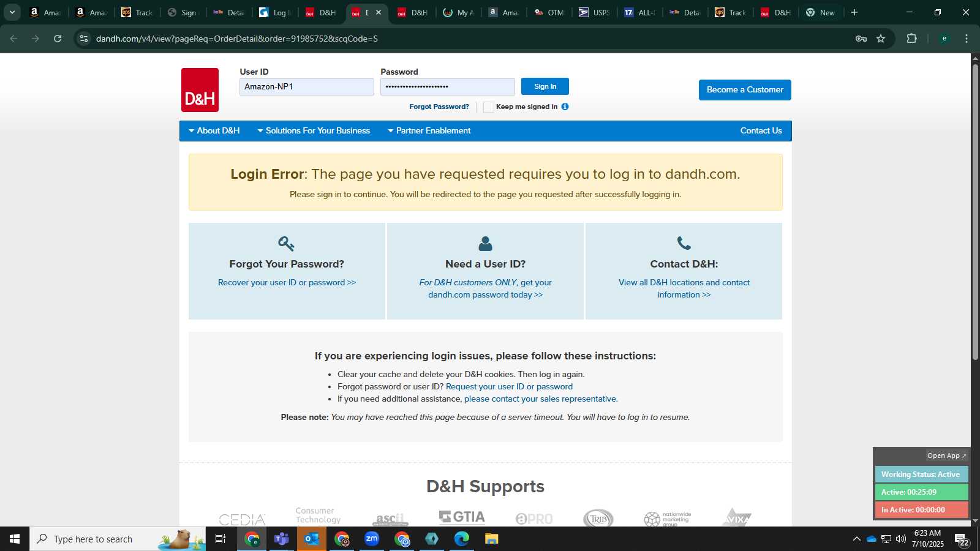Open Zoom from taskbar
Viewport: 980px width, 551px height.
372,539
